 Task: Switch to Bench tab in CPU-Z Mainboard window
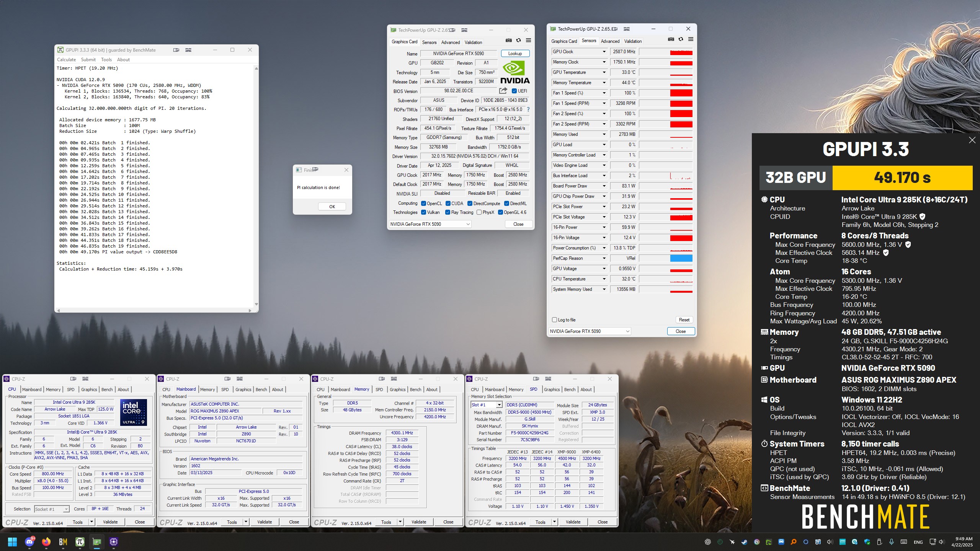coord(261,390)
